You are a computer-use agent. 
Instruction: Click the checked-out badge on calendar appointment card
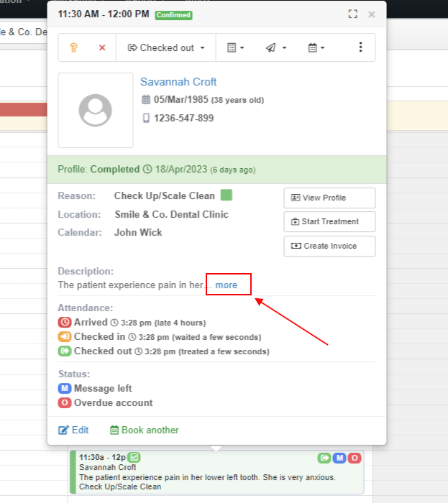(324, 458)
